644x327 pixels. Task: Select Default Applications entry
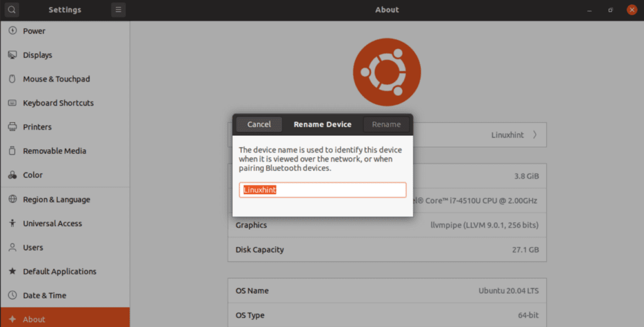[x=65, y=271]
